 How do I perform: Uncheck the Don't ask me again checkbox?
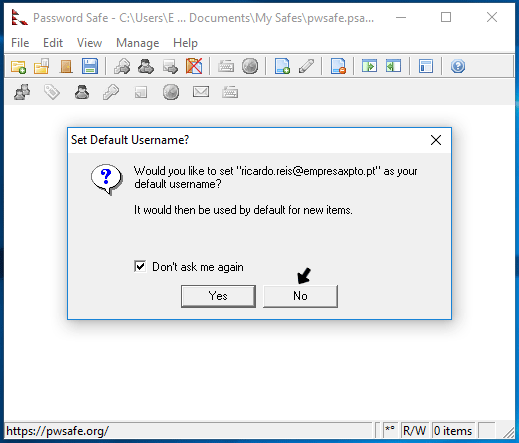point(140,266)
